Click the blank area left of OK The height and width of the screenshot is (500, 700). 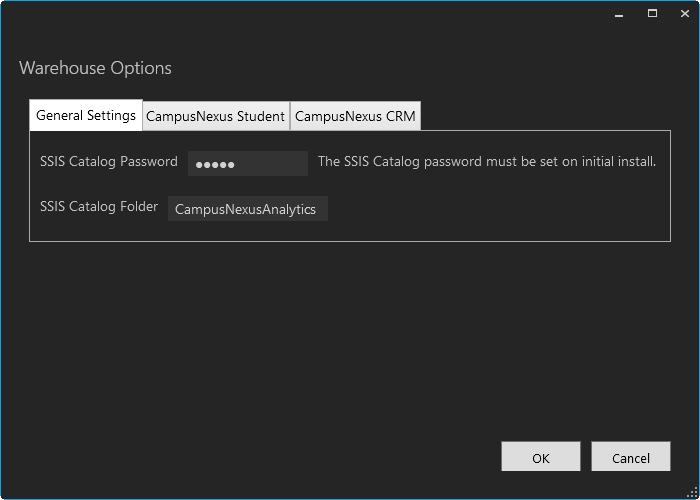[x=300, y=457]
